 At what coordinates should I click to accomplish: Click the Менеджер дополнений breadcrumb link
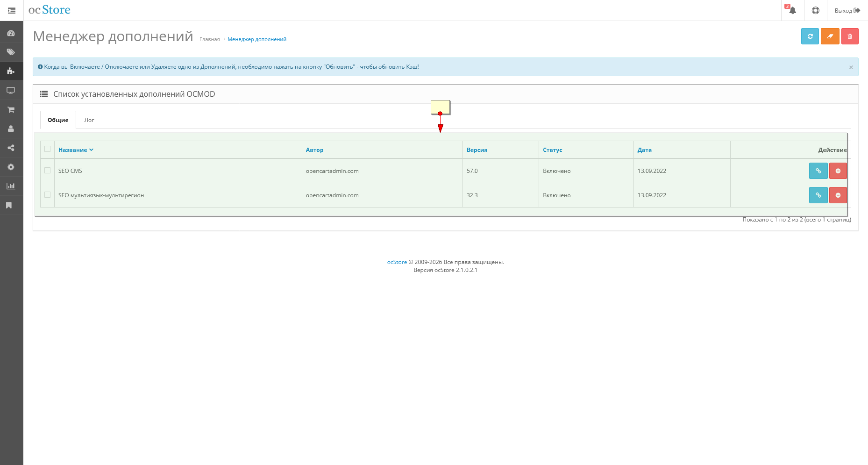257,39
